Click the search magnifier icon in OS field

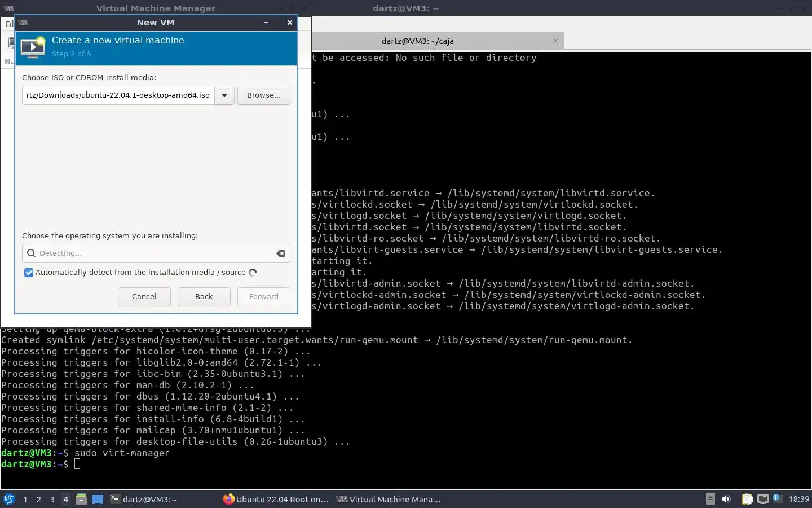coord(32,253)
